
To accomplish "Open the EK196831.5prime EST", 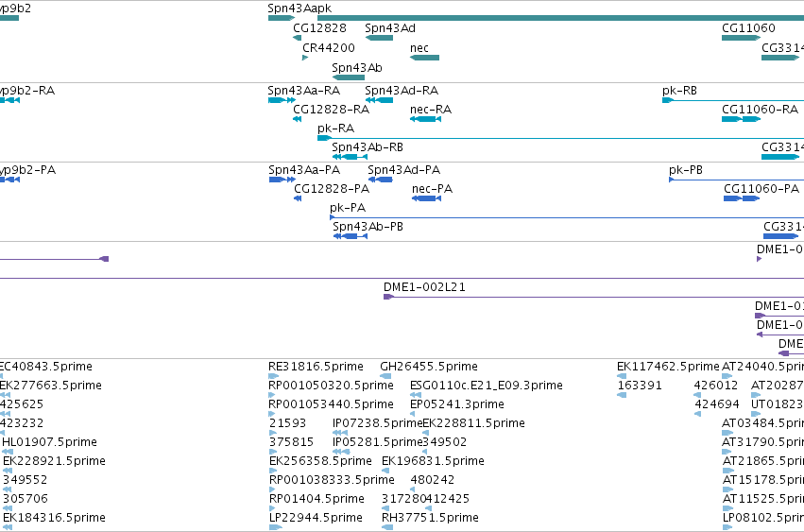I will 385,471.
